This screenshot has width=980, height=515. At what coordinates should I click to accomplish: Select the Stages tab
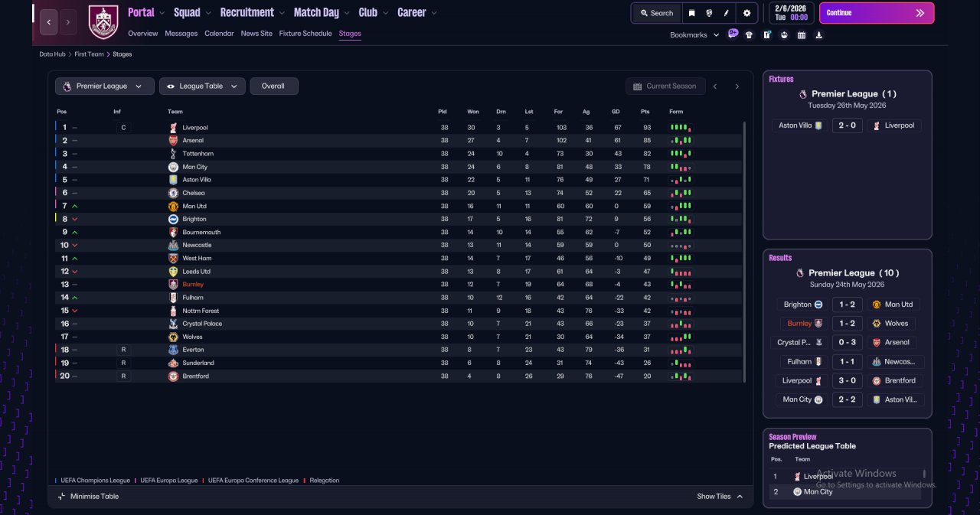click(350, 34)
